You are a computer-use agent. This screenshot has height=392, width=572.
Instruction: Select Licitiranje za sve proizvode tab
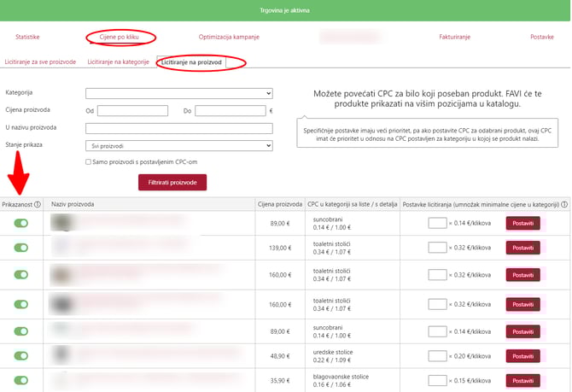[40, 62]
